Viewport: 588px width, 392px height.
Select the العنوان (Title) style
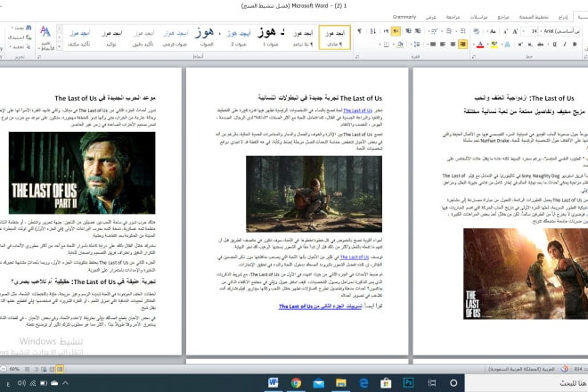(207, 37)
